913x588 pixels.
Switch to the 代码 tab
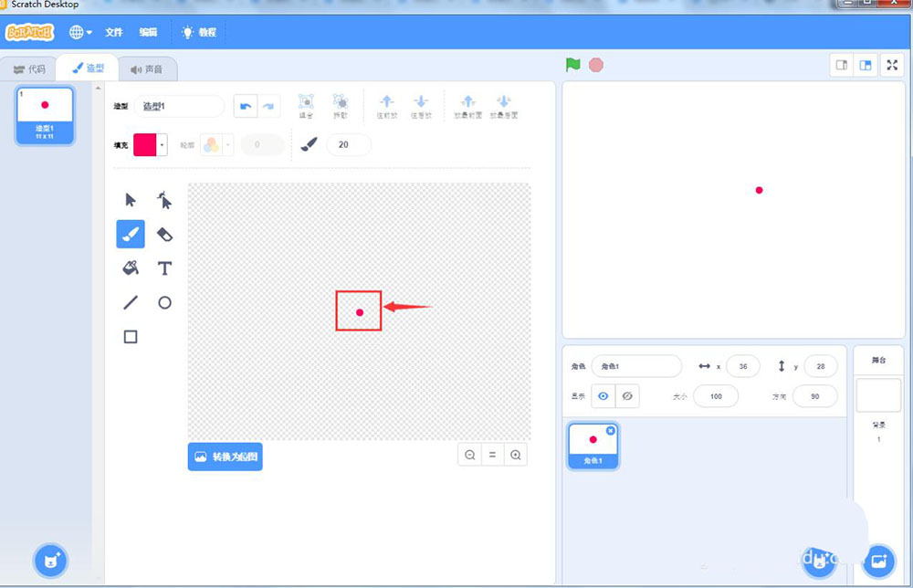pos(29,69)
